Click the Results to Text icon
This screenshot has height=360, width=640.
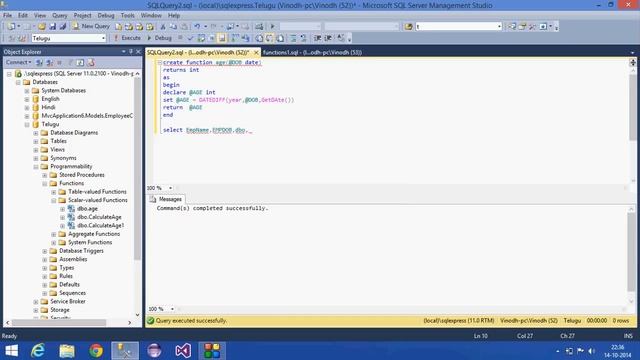pos(259,38)
